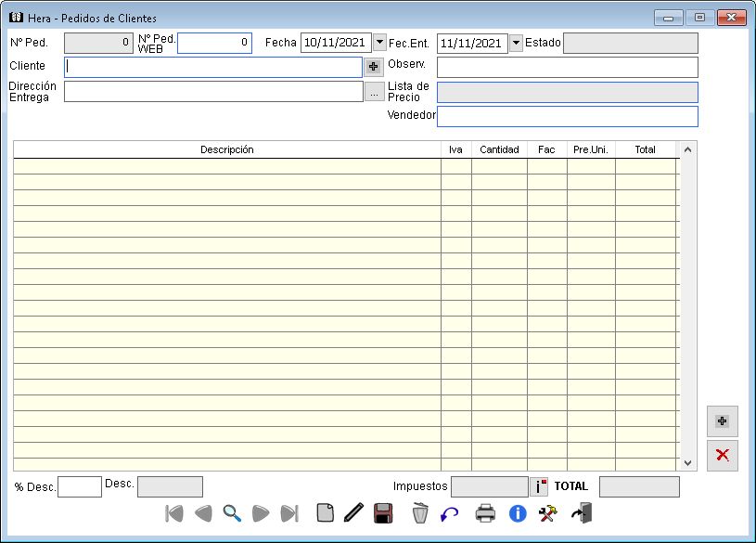Jump to the last record
The image size is (756, 543).
point(289,513)
